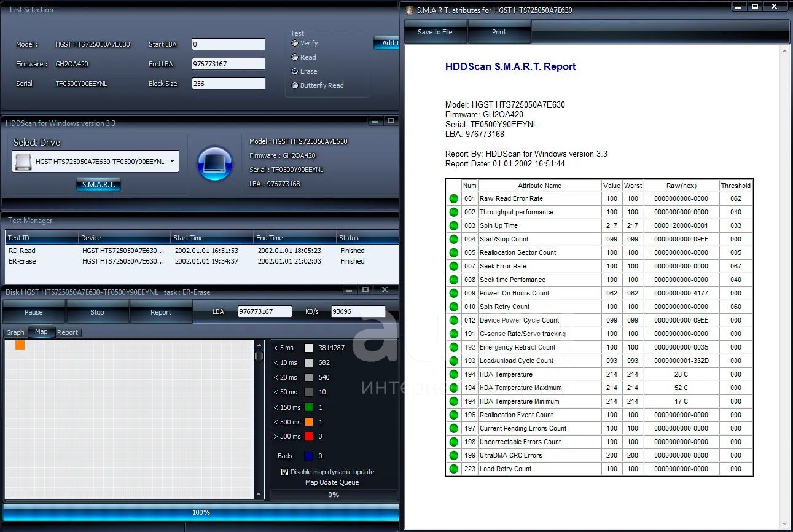
Task: Switch to the Graph tab
Action: click(x=15, y=332)
